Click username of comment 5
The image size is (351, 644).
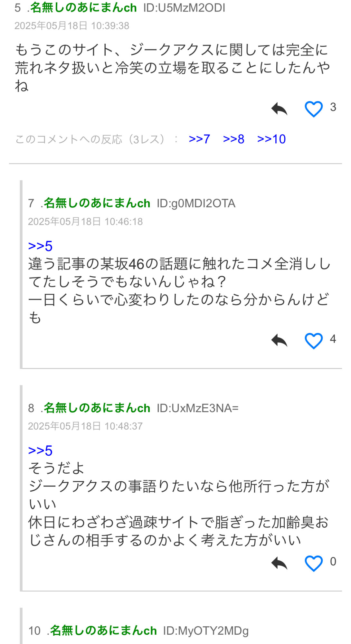[83, 8]
